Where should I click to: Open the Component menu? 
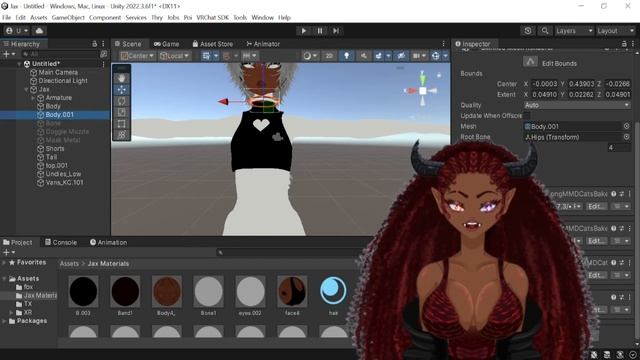coord(105,18)
